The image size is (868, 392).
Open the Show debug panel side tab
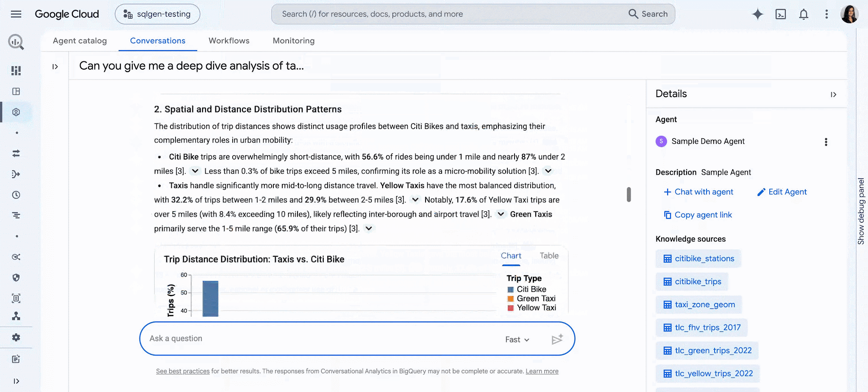[861, 211]
